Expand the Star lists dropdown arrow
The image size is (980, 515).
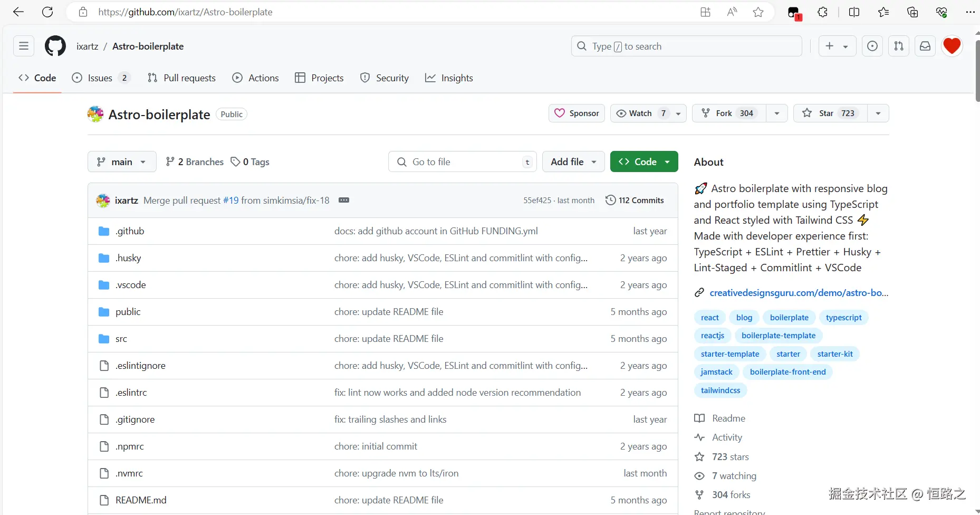point(878,113)
